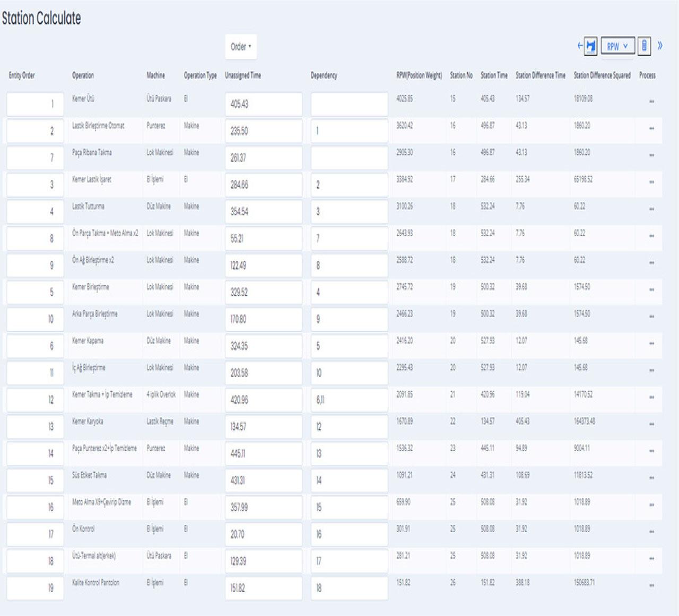Open the process menu dots for Kemer Ütü

(x=651, y=101)
